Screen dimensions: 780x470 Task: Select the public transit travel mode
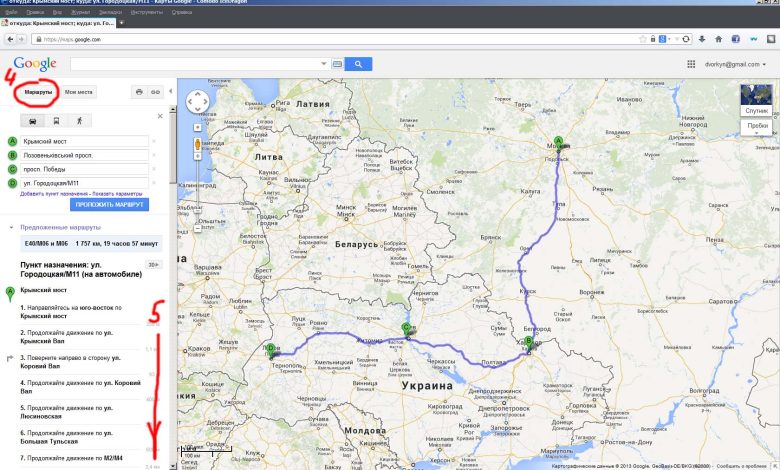56,120
